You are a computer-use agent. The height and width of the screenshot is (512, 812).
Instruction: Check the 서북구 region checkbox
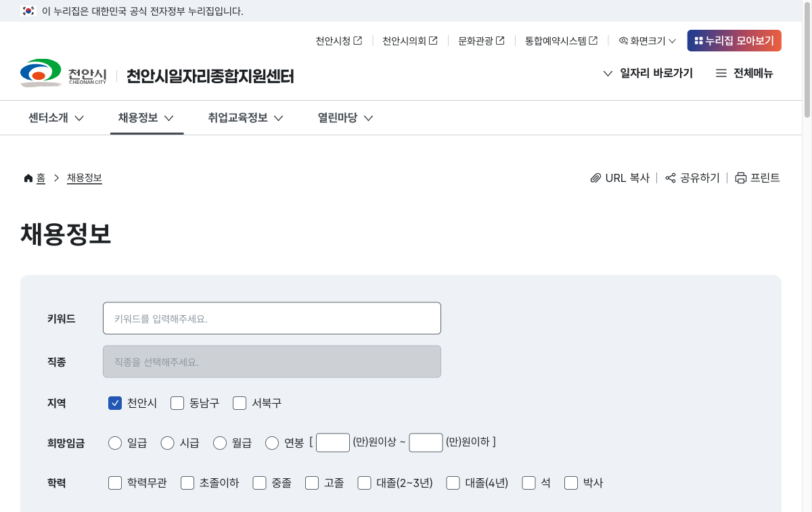tap(240, 403)
